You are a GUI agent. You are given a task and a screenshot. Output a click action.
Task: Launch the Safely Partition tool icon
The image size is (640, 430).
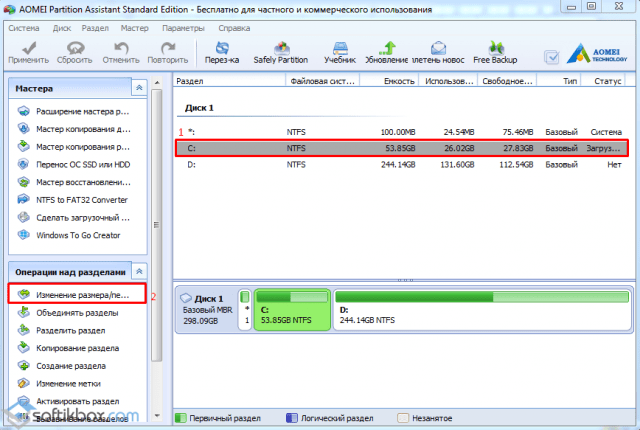point(281,48)
